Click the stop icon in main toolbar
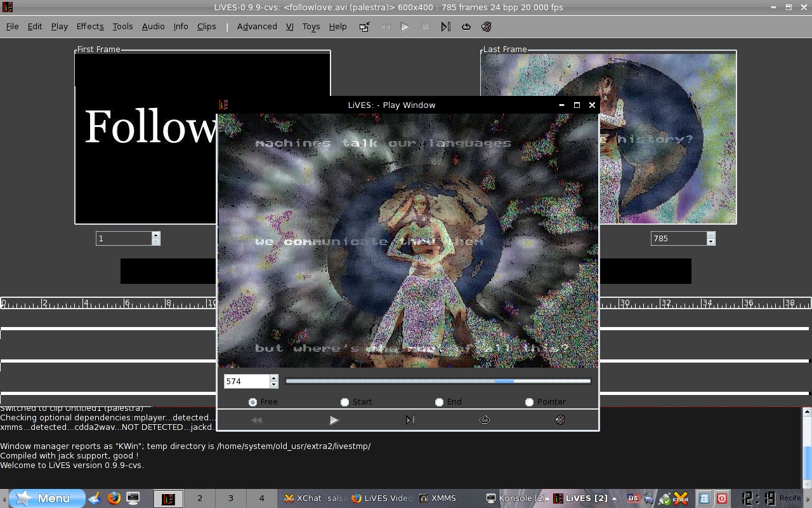 (x=426, y=27)
